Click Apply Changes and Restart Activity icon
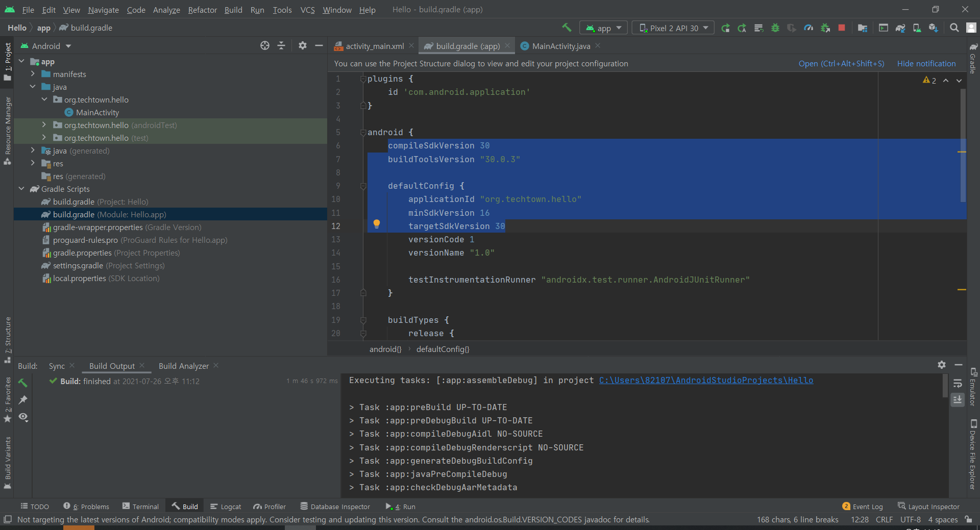The width and height of the screenshot is (980, 530). point(742,28)
